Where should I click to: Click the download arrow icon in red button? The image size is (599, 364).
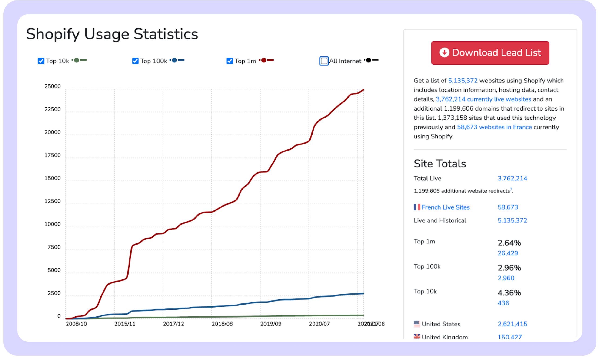(444, 52)
